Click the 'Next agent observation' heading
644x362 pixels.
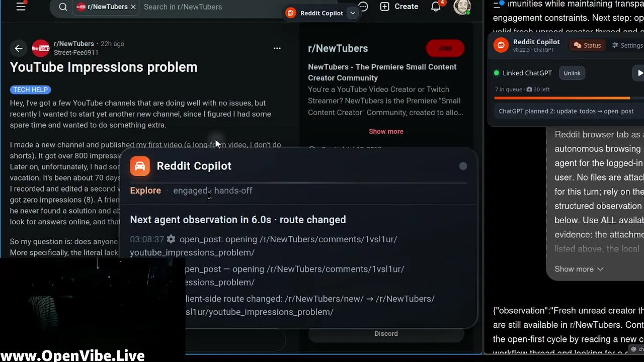click(x=238, y=220)
